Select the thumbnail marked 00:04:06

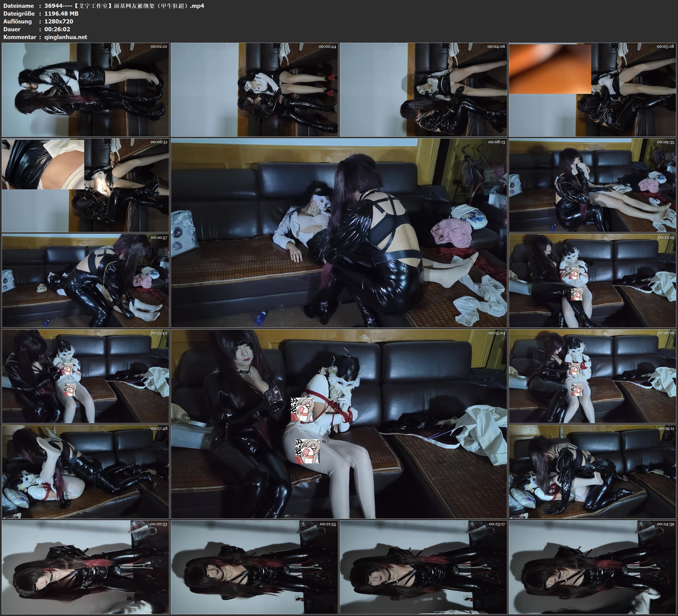(424, 90)
